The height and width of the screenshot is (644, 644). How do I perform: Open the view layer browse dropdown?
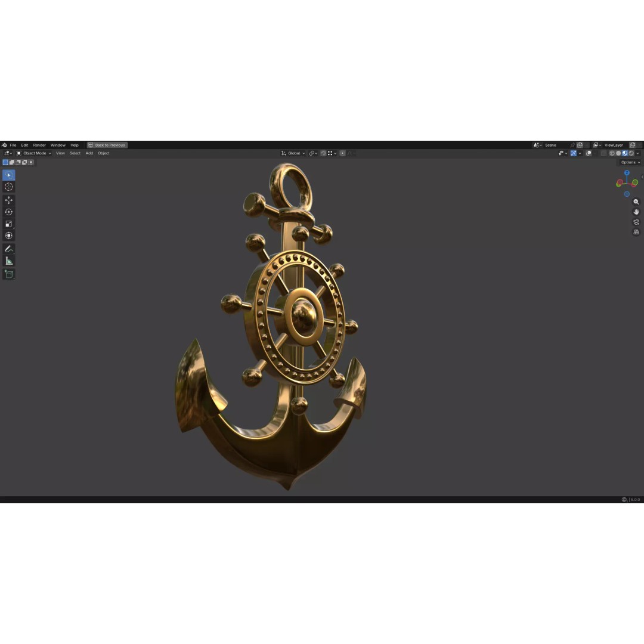597,145
